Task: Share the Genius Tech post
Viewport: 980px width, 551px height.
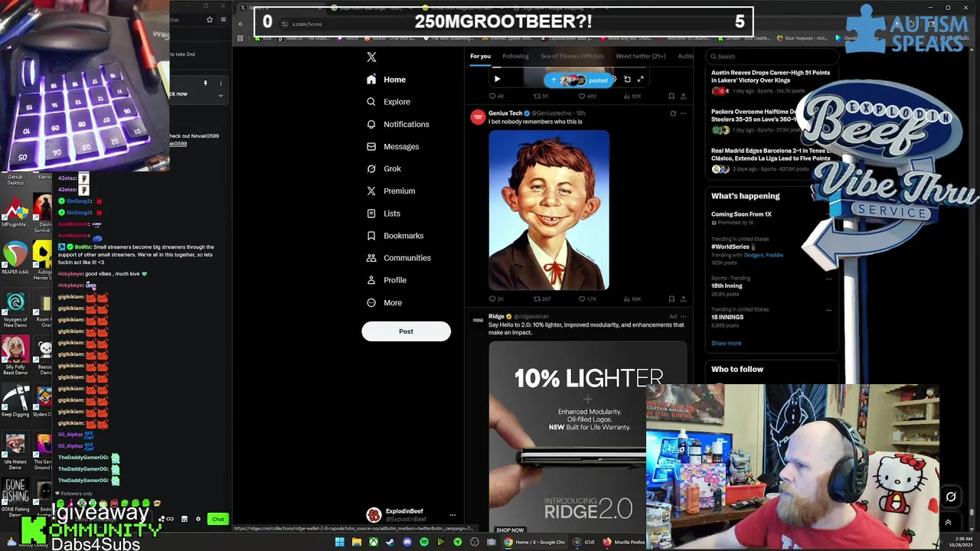Action: tap(683, 299)
